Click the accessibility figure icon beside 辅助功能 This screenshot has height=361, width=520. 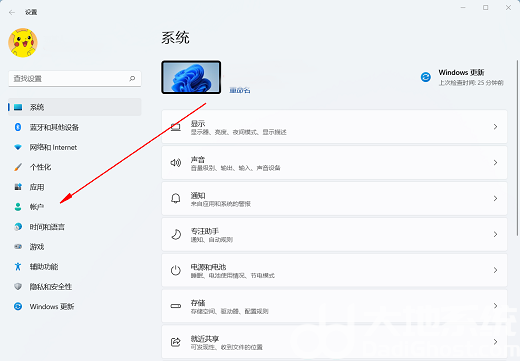[x=18, y=267]
